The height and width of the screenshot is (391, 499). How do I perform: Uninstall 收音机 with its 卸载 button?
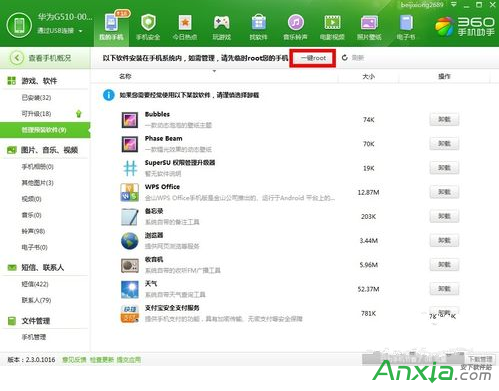tap(444, 265)
